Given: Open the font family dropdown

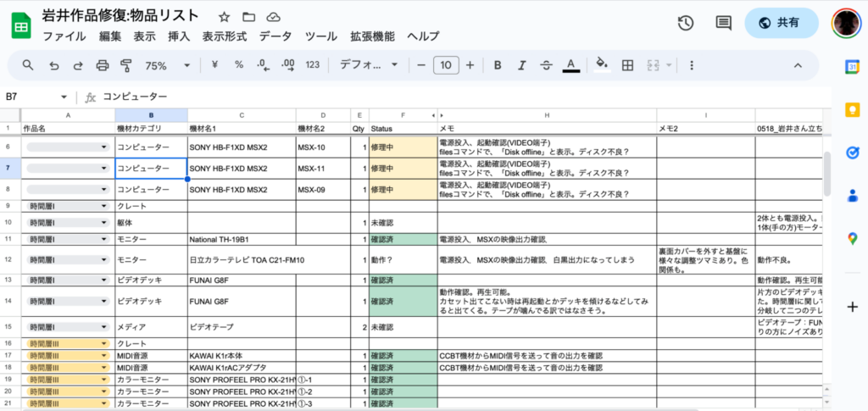Looking at the screenshot, I should pos(368,65).
